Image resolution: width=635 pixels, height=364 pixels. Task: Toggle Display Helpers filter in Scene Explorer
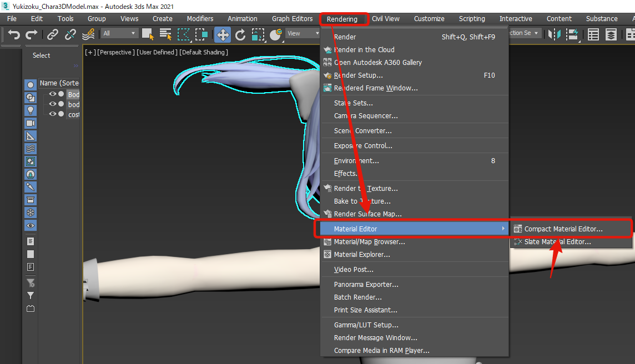31,136
